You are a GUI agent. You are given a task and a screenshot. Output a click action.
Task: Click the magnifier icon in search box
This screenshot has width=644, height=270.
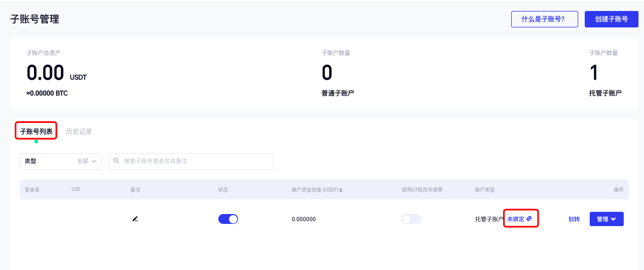pyautogui.click(x=116, y=161)
